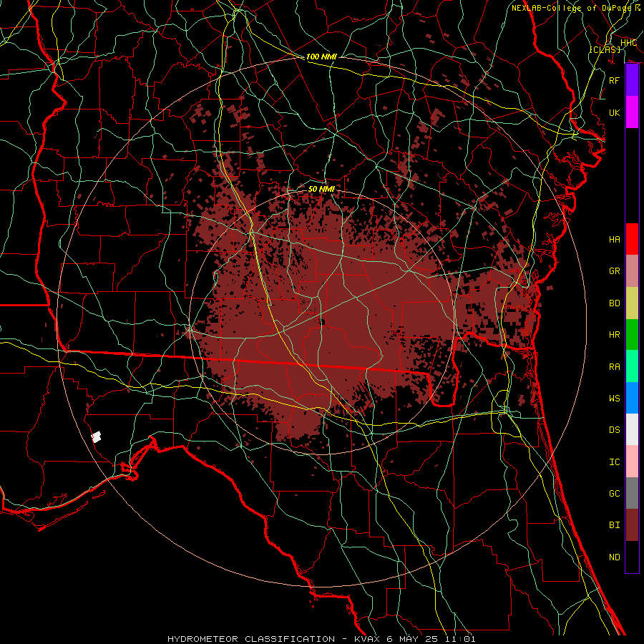The width and height of the screenshot is (644, 644).
Task: Click the WS legend label
Action: coord(615,399)
